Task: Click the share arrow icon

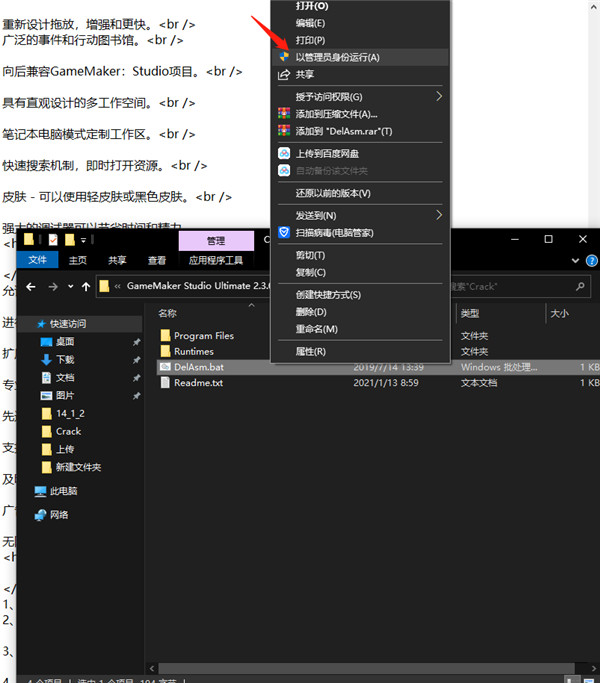Action: 284,74
